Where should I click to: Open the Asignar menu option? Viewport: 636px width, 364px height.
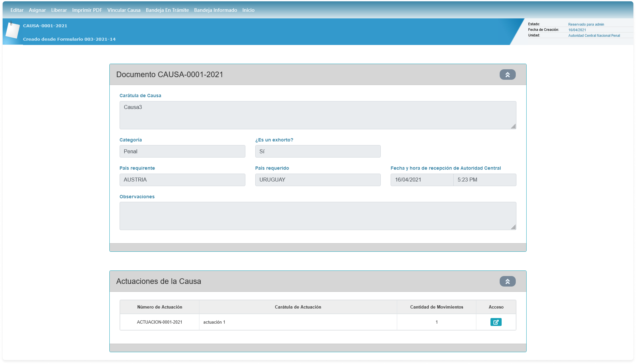point(37,10)
